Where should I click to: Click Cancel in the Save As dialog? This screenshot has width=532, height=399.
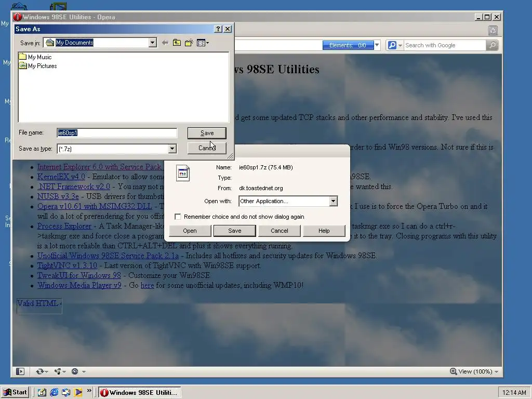click(207, 148)
